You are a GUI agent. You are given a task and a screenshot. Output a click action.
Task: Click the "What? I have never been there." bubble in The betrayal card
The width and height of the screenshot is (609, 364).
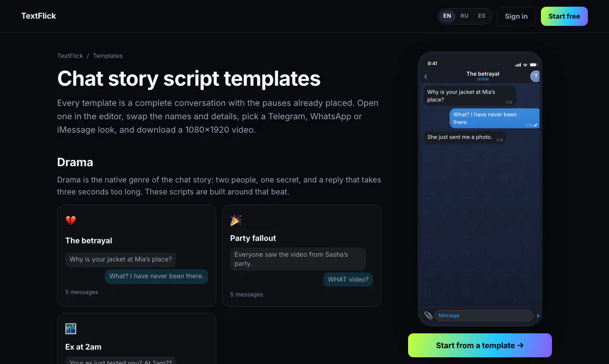[156, 276]
